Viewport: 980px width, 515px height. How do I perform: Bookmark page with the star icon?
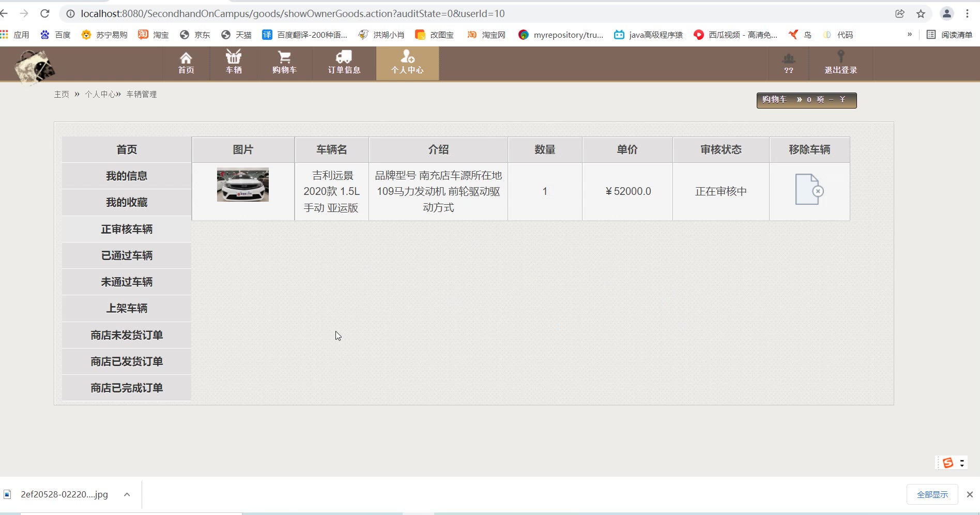pos(921,14)
